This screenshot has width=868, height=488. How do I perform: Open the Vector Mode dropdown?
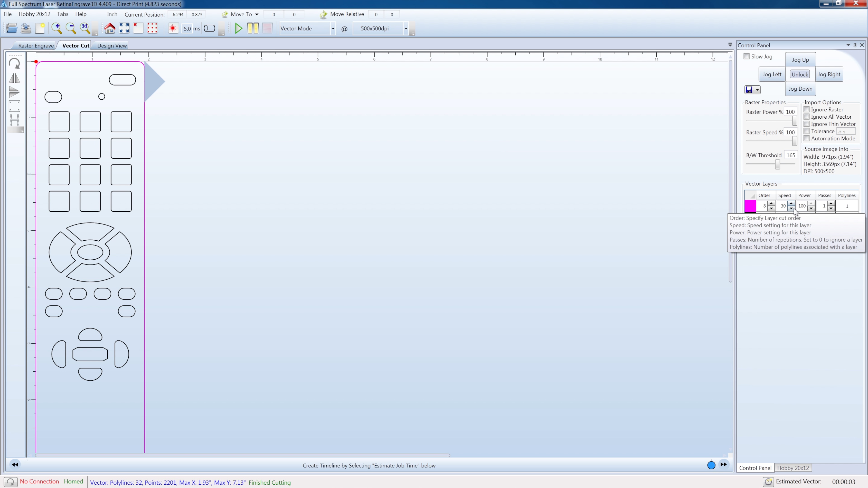tap(333, 29)
